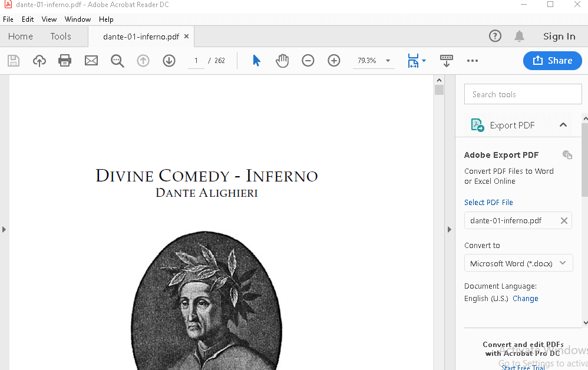Open page fit options dropdown arrow
588x370 pixels.
(x=424, y=61)
